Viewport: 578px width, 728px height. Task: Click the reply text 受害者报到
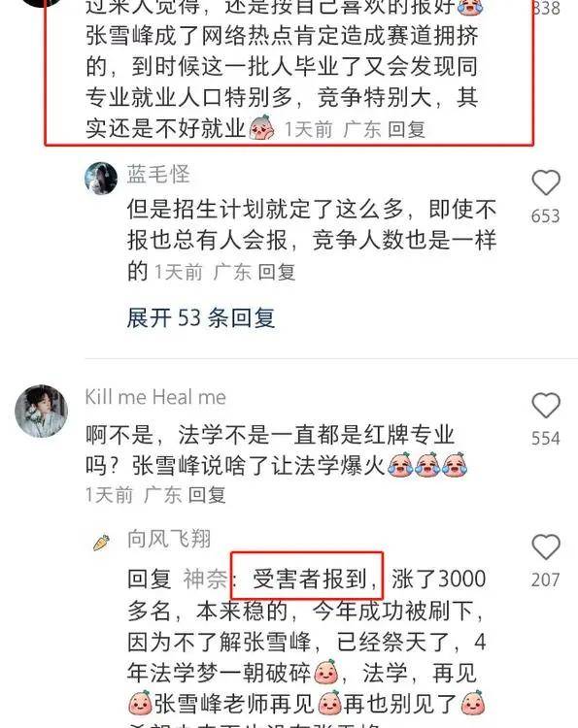310,579
